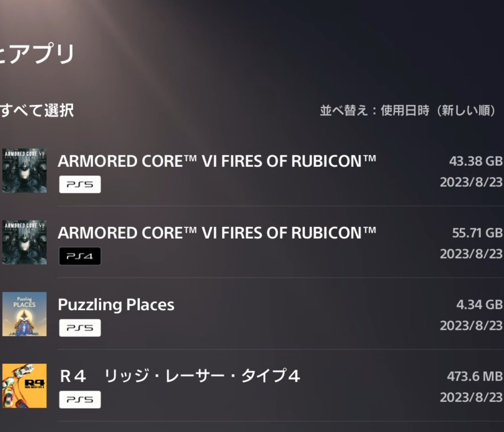504x432 pixels.
Task: Select the PS5 Armored Core VI cover art
Action: (24, 170)
